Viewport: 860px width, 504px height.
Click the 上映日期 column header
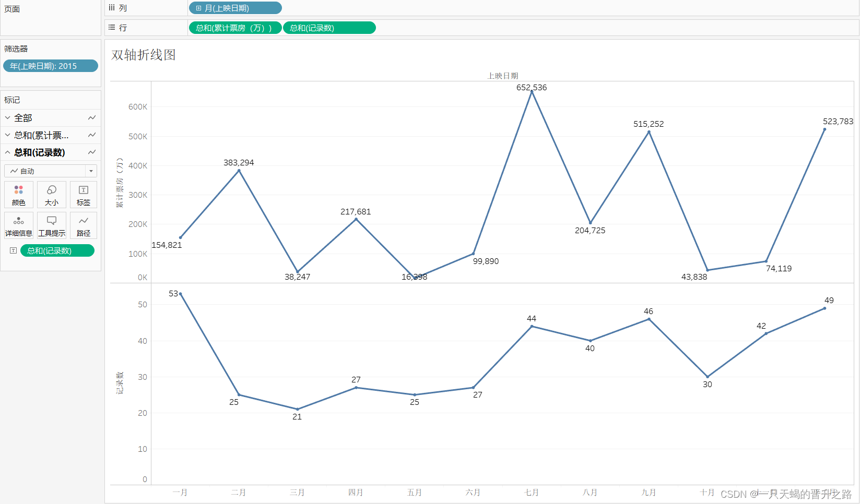(503, 76)
